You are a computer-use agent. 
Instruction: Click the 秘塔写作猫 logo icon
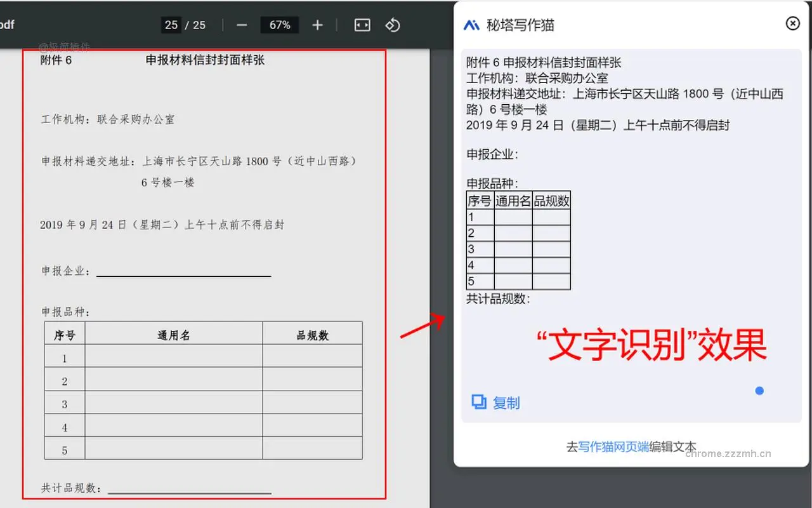click(471, 25)
